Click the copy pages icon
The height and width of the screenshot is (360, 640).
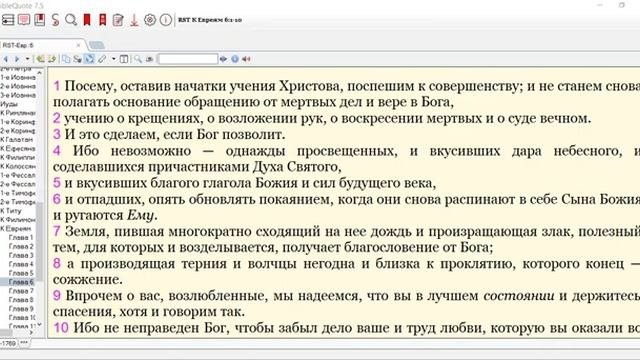(x=66, y=59)
